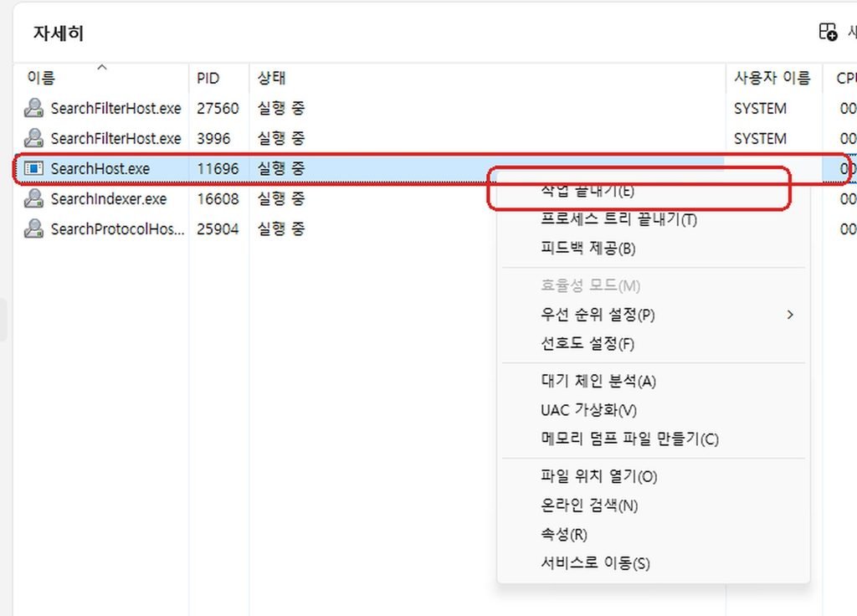This screenshot has height=616, width=857.
Task: Click PID value 16608
Action: tap(218, 198)
